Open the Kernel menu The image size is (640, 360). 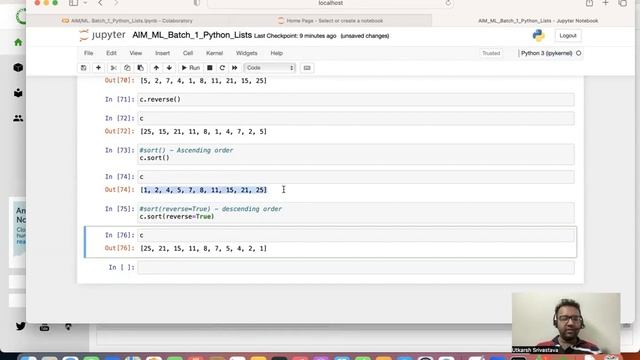[214, 53]
